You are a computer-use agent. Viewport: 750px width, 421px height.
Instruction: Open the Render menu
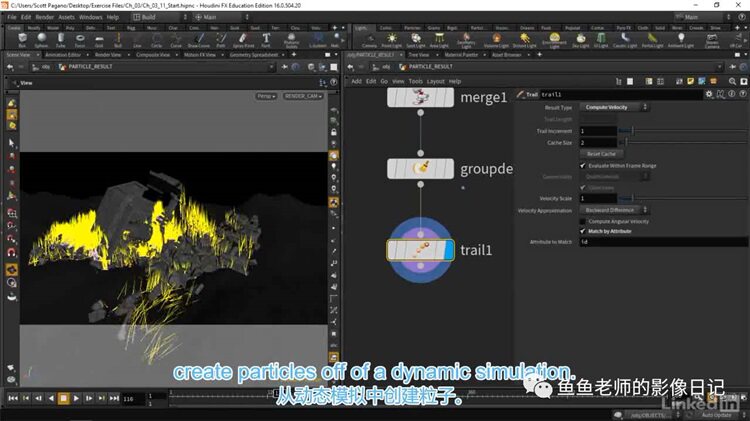(44, 17)
